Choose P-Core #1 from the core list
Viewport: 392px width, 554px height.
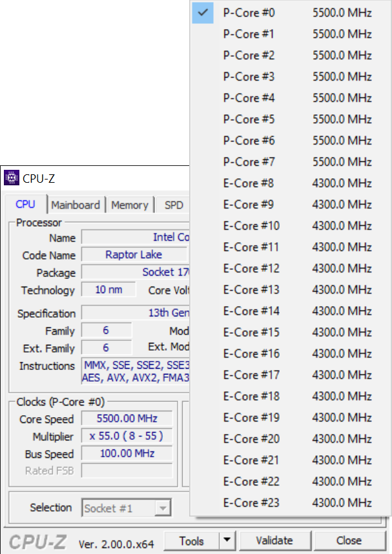290,34
